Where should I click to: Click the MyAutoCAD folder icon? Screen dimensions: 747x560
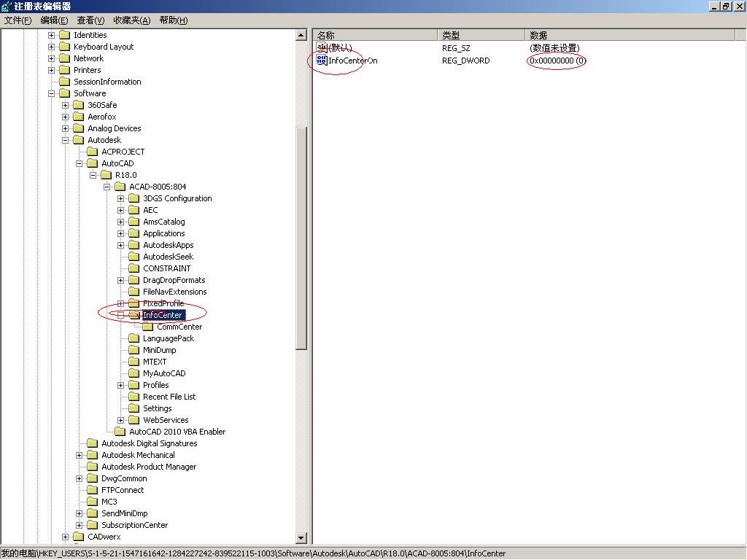tap(134, 373)
